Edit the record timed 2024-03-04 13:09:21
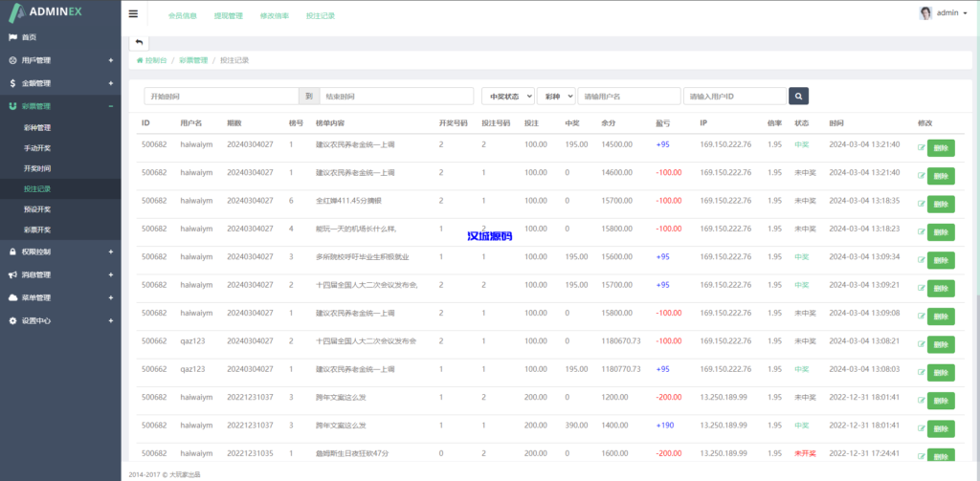The image size is (980, 481). [x=922, y=286]
